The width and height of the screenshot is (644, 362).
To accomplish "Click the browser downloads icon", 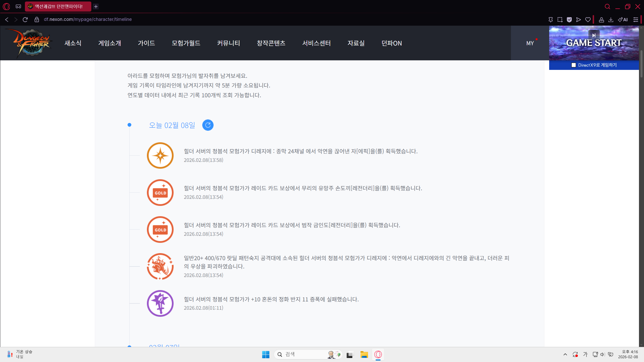I will (x=611, y=20).
